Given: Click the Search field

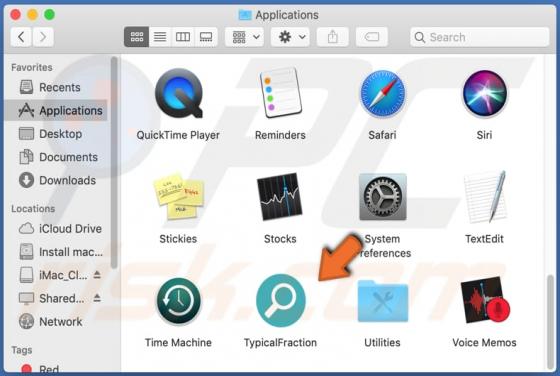Looking at the screenshot, I should [480, 37].
